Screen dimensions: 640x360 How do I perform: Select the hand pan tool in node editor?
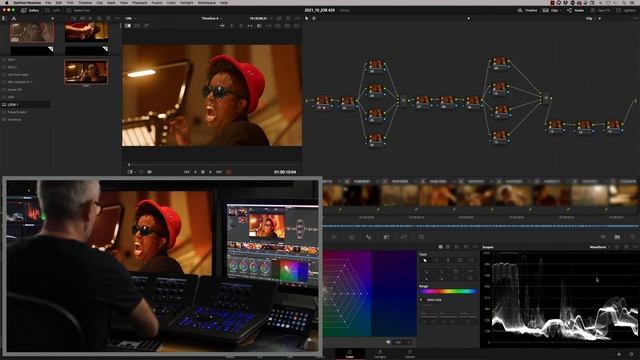pyautogui.click(x=314, y=18)
